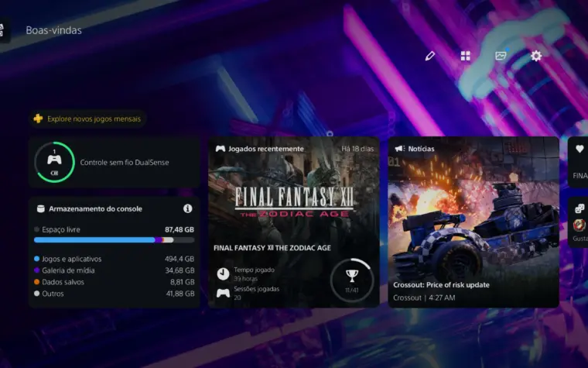
Task: Click the console storage drive icon
Action: (40, 208)
